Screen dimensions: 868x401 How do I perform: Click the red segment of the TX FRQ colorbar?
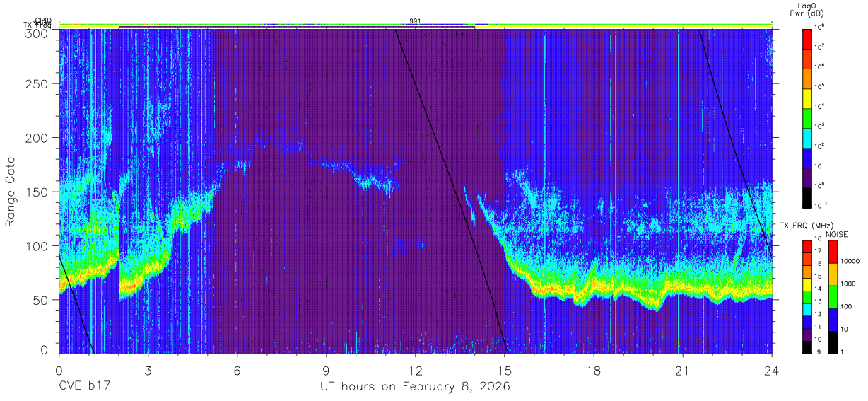(x=807, y=246)
